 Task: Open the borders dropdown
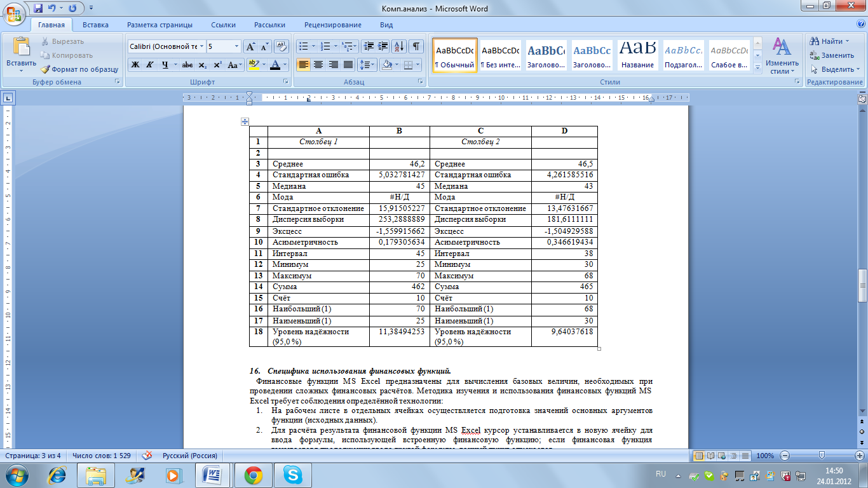[x=417, y=65]
